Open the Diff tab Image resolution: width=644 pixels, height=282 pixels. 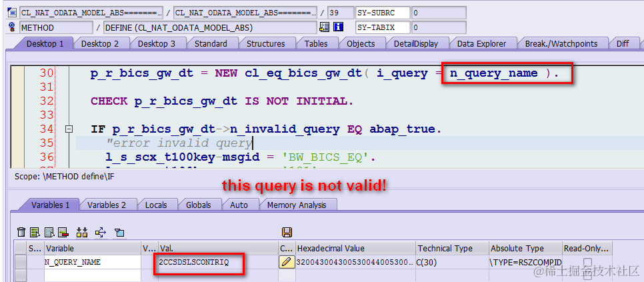pos(623,43)
